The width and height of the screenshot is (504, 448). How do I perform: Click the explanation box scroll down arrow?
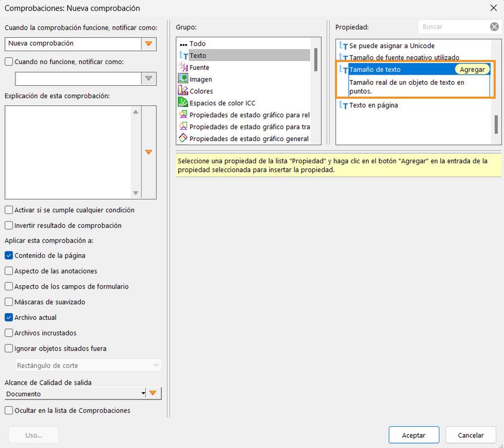coord(136,193)
